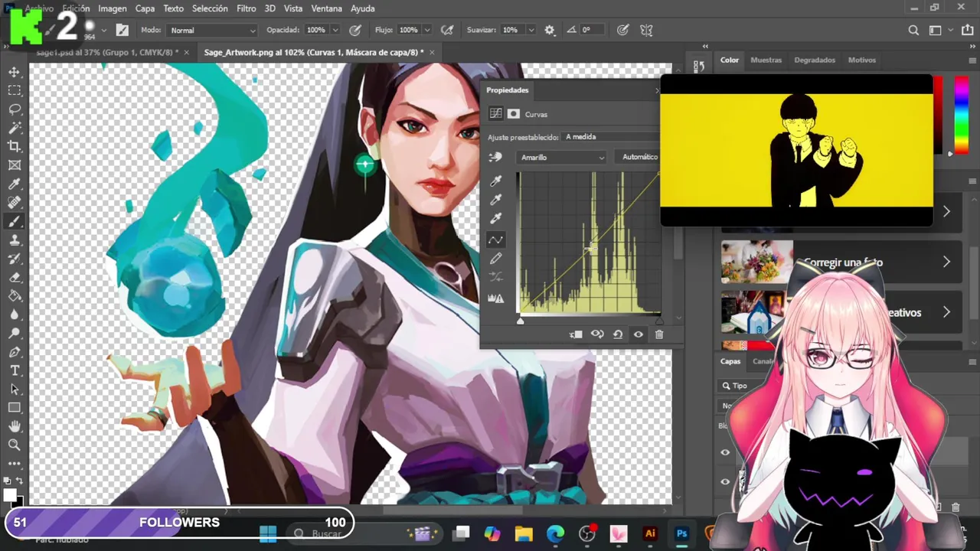Click the on-image adjustment hand tool in Curves
This screenshot has width=980, height=551.
[495, 157]
